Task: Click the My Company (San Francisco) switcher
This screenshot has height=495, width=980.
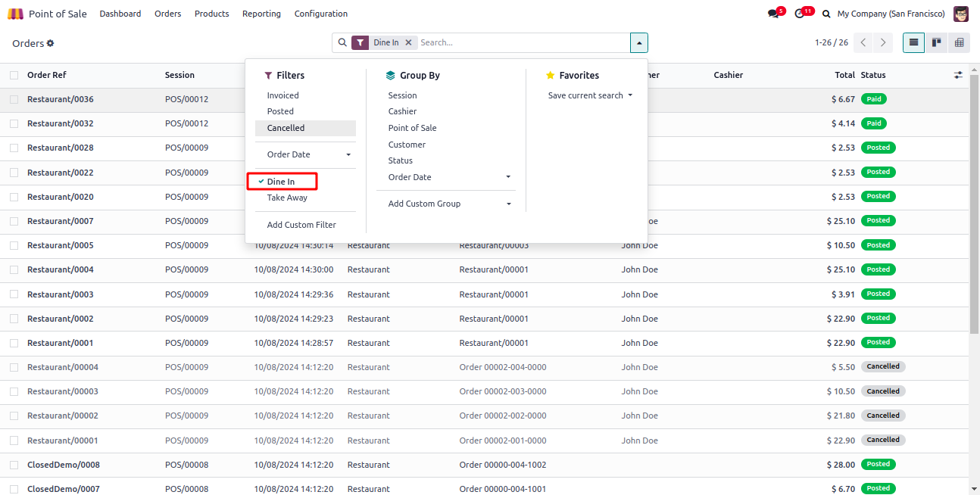Action: [891, 14]
